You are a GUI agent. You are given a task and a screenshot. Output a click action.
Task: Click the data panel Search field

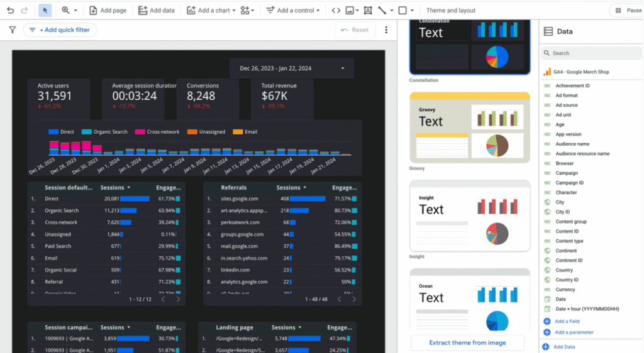coord(591,53)
